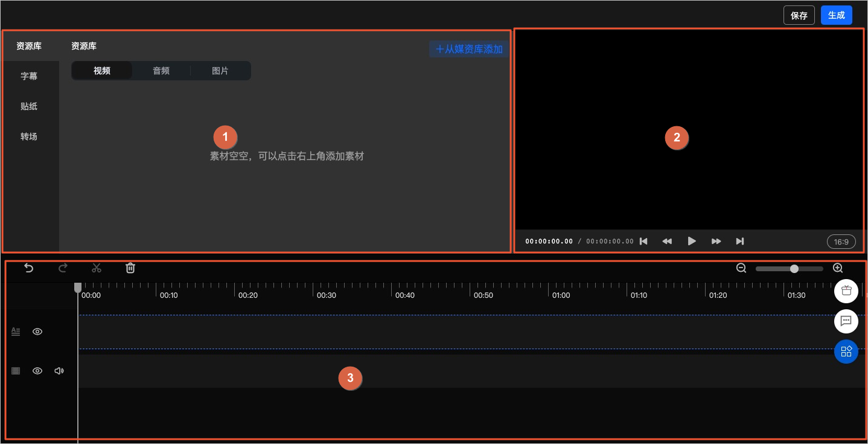Zoom out the timeline with minus magnifier
Screen dimensions: 868x444
coord(741,268)
